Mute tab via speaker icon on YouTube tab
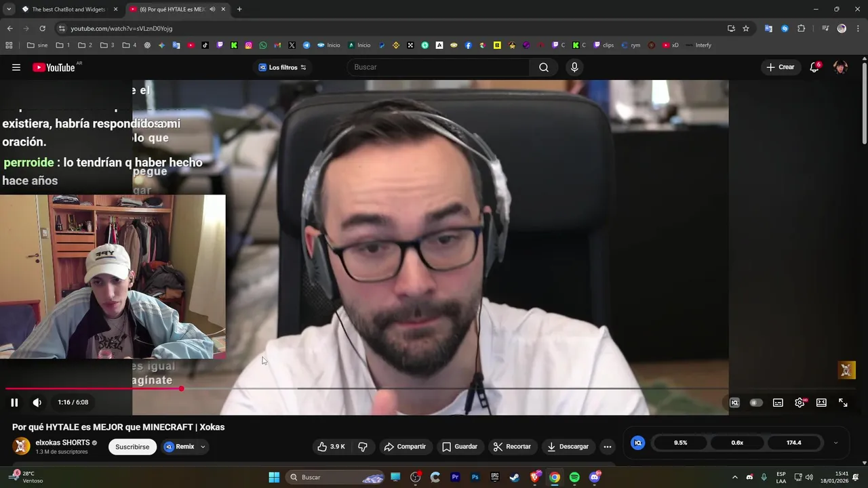868x488 pixels. click(212, 9)
